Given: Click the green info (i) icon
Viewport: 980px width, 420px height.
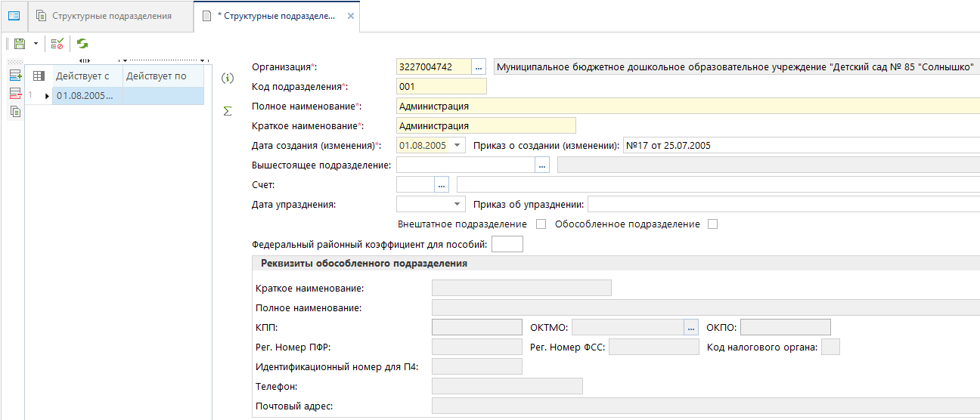Looking at the screenshot, I should 227,78.
